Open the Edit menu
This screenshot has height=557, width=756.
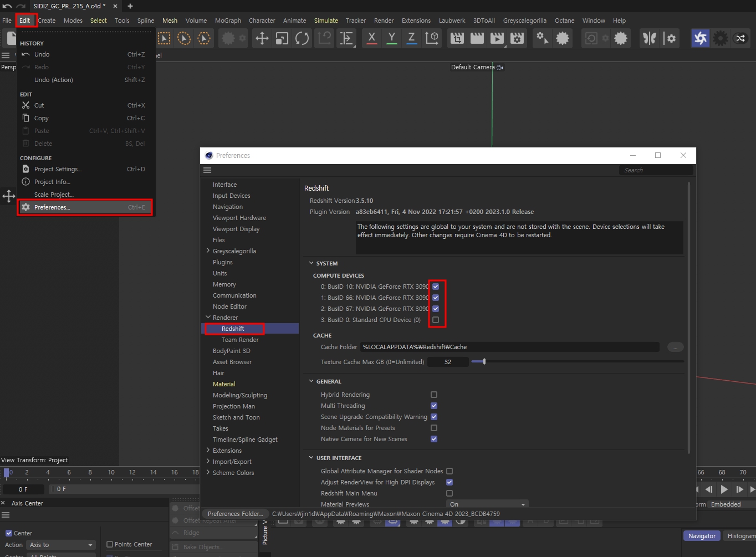[x=25, y=21]
